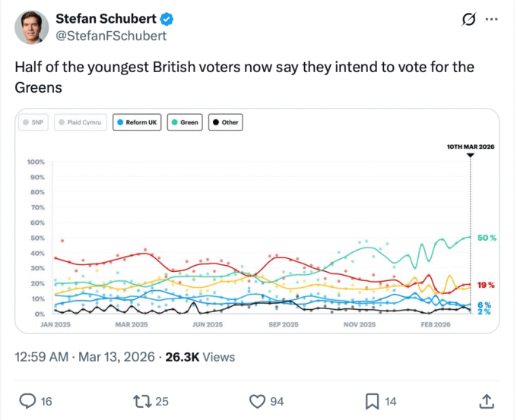The image size is (517, 420).
Task: Repost the tweet using the retweet icon
Action: (x=141, y=400)
